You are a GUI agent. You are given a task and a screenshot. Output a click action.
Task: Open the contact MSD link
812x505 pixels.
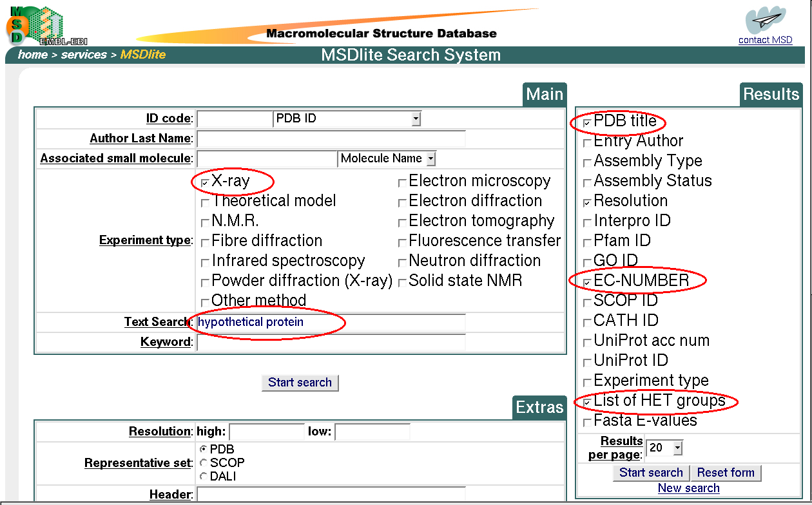click(765, 40)
